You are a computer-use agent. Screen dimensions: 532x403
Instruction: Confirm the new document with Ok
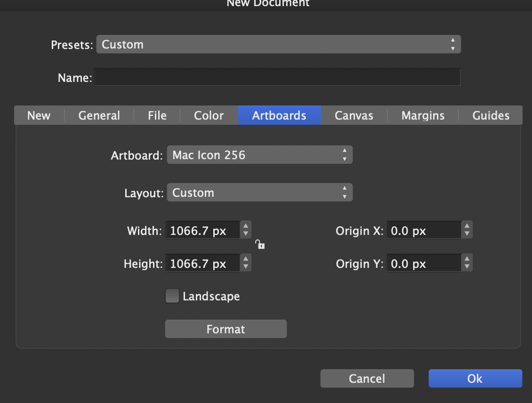pos(475,379)
